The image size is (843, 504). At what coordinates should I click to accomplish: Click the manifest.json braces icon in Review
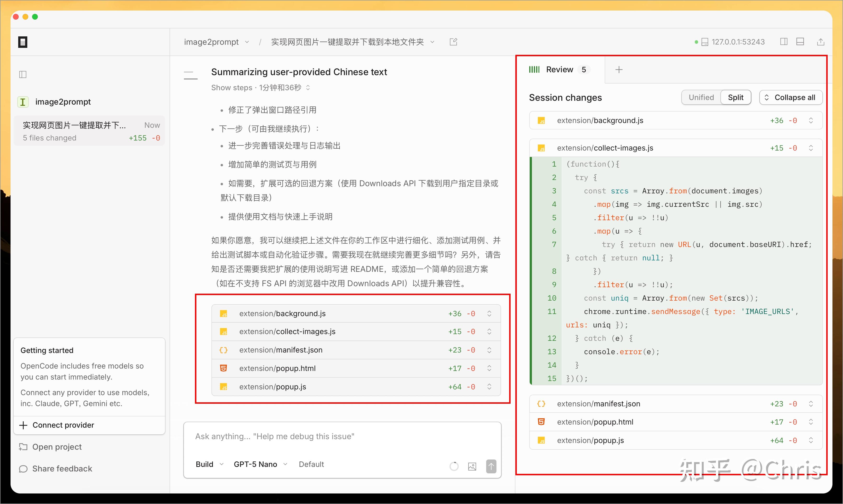(541, 404)
